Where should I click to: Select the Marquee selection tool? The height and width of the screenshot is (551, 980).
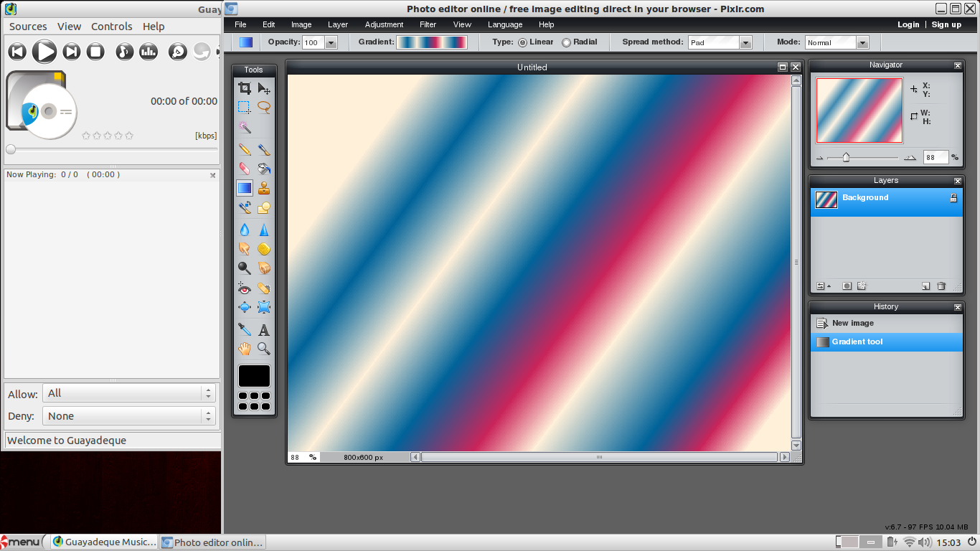click(245, 108)
